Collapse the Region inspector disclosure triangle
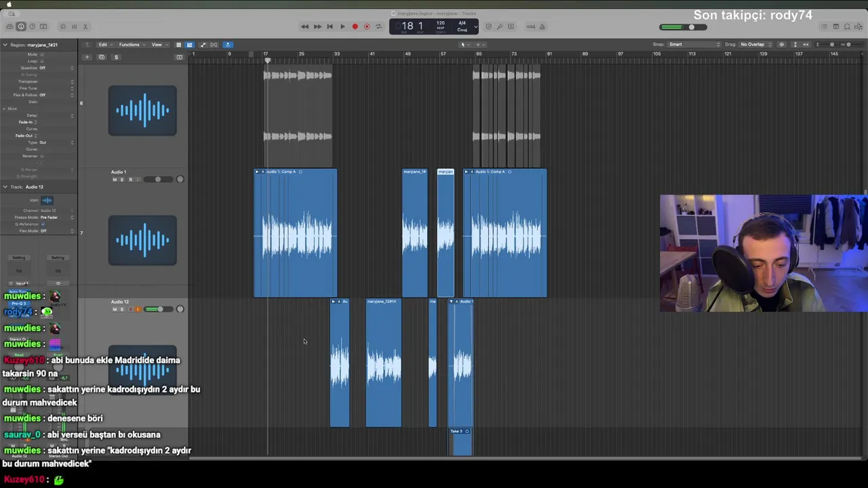 [x=5, y=45]
